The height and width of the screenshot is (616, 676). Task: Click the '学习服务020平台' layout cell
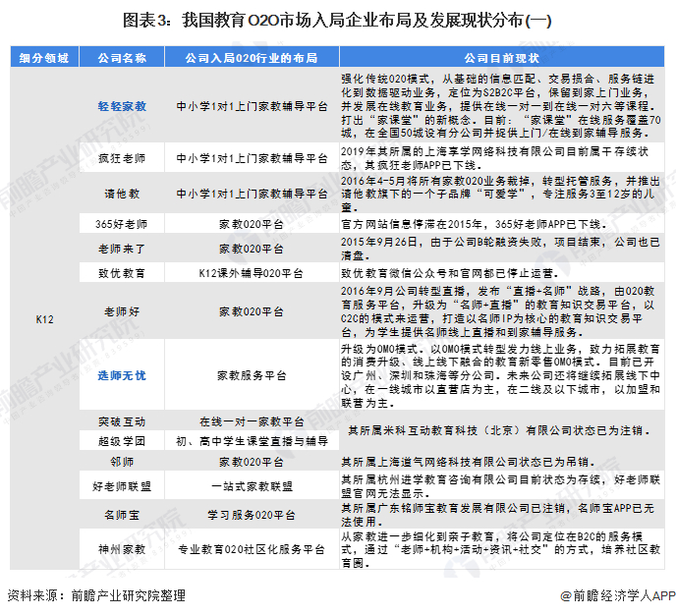coord(252,515)
